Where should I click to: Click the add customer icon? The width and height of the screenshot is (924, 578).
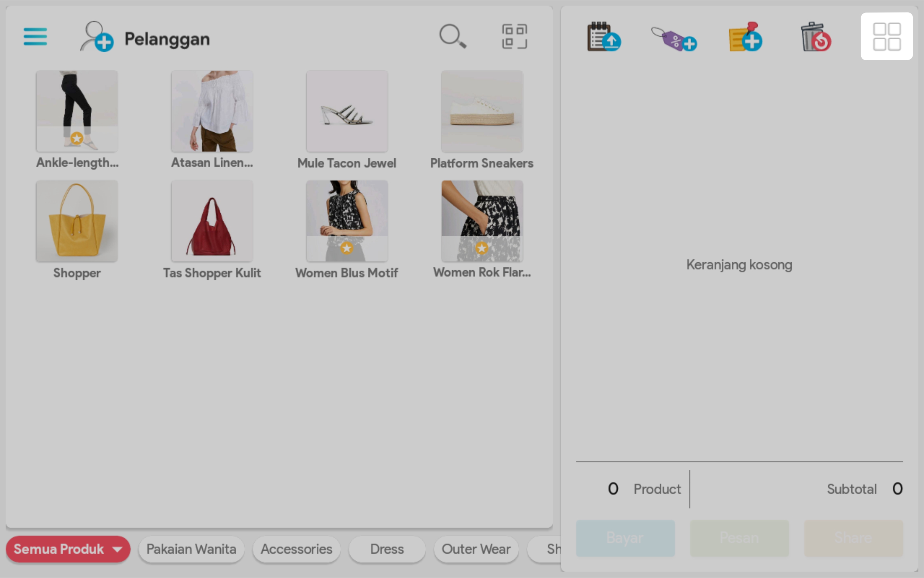pos(96,37)
